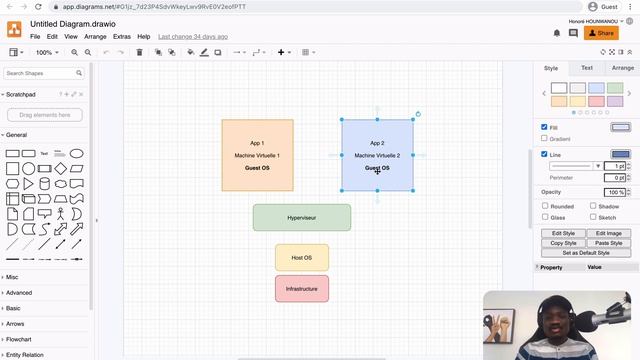Click the zoom out magnifier icon
Image resolution: width=640 pixels, height=360 pixels.
pyautogui.click(x=88, y=52)
